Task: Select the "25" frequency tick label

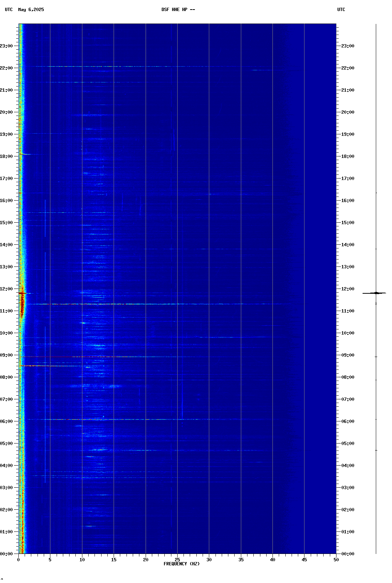Action: [177, 560]
